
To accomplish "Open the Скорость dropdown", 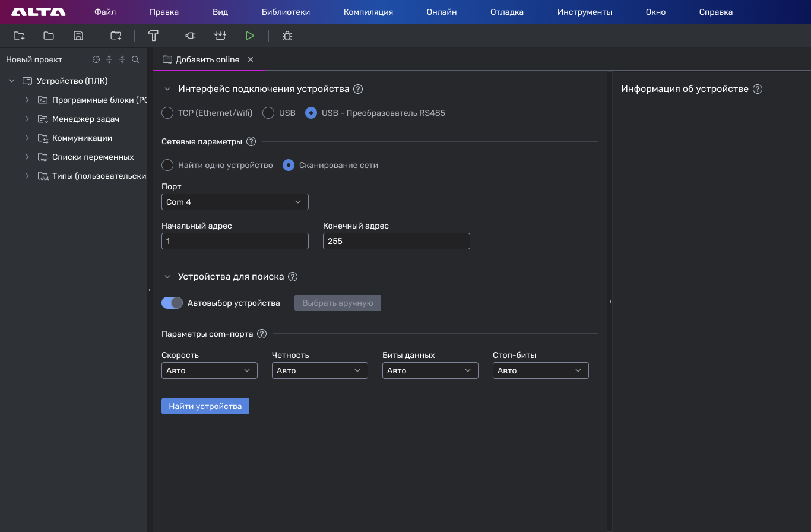I will [210, 370].
